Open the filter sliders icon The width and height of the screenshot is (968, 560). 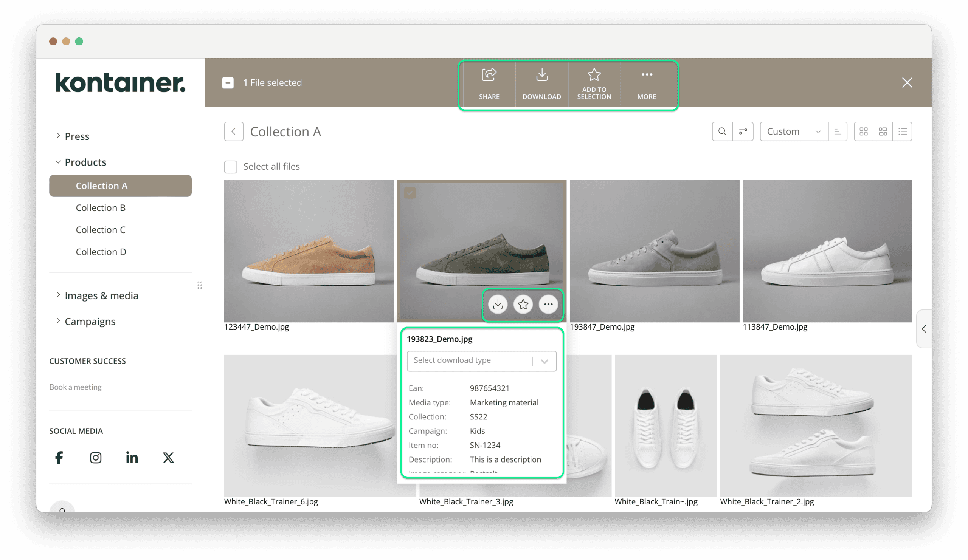(743, 131)
